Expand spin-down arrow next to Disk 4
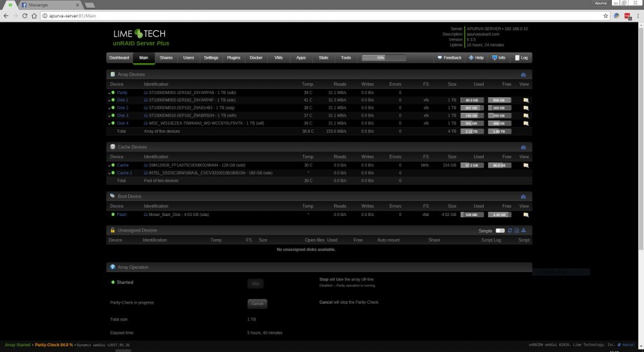644x352 pixels. pyautogui.click(x=109, y=124)
